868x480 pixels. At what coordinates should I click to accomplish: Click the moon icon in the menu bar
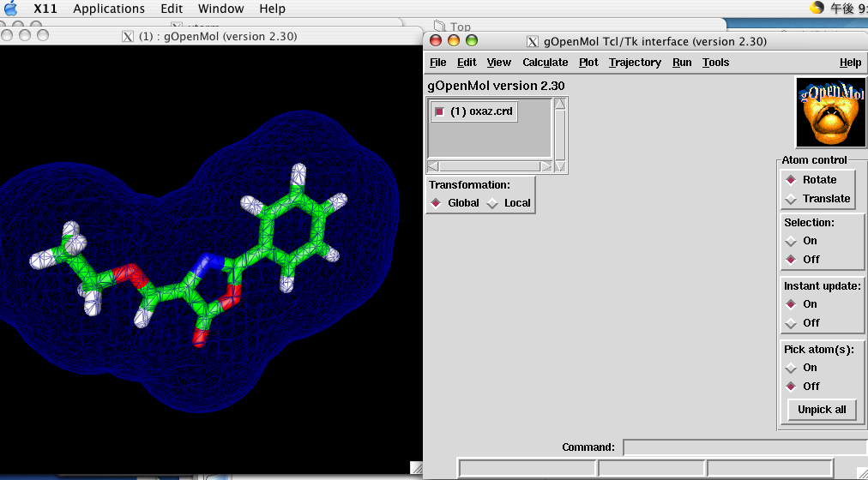pyautogui.click(x=817, y=9)
